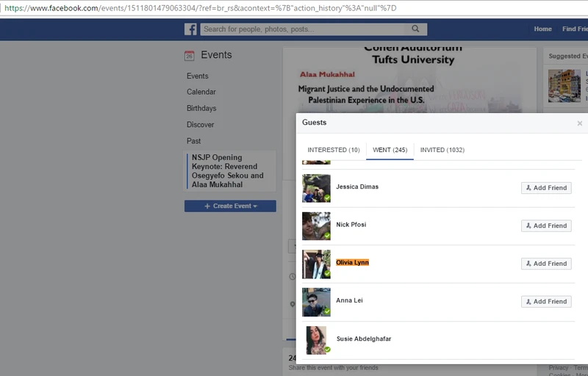Focus the Facebook search field
Screen dimensions: 588x376
click(314, 29)
